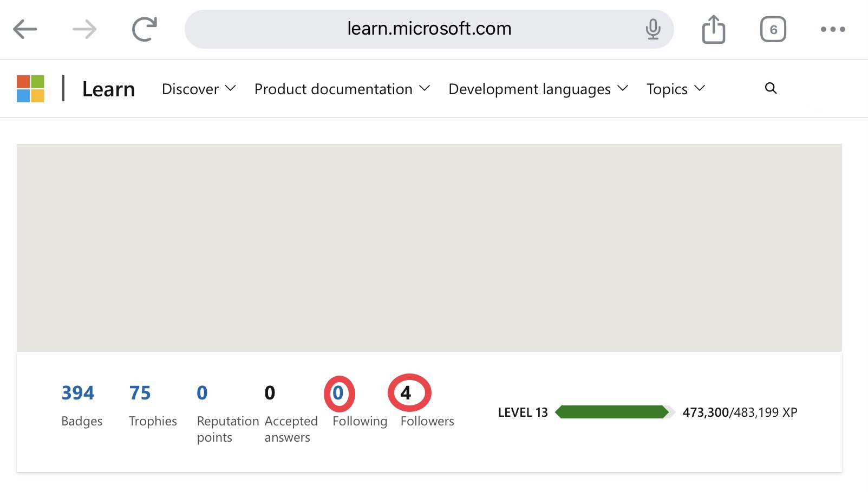Viewport: 868px width, 492px height.
Task: Expand the Product documentation dropdown
Action: tap(342, 89)
